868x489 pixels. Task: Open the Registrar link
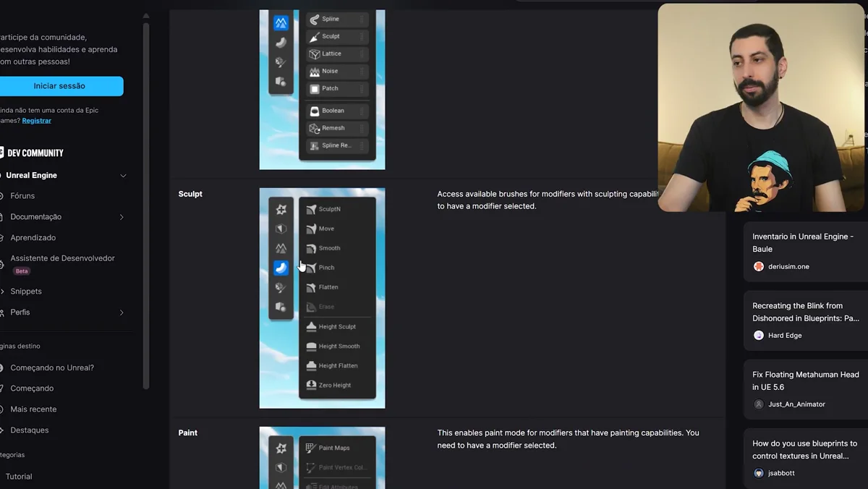point(37,121)
